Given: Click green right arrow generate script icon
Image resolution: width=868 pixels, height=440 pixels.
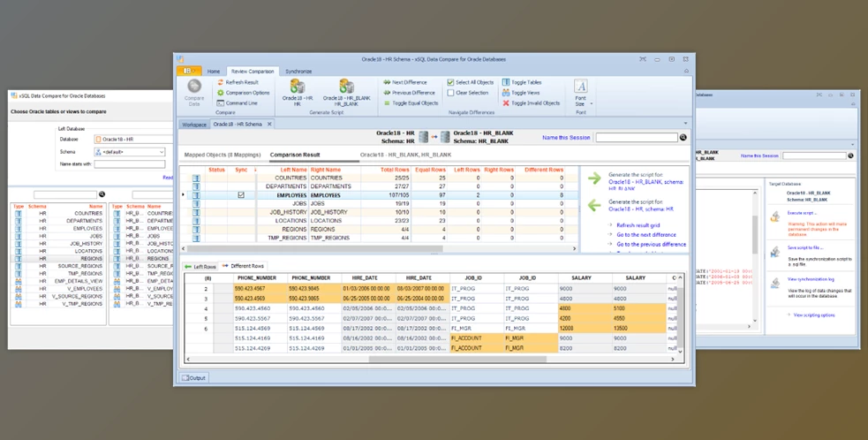Looking at the screenshot, I should (594, 178).
